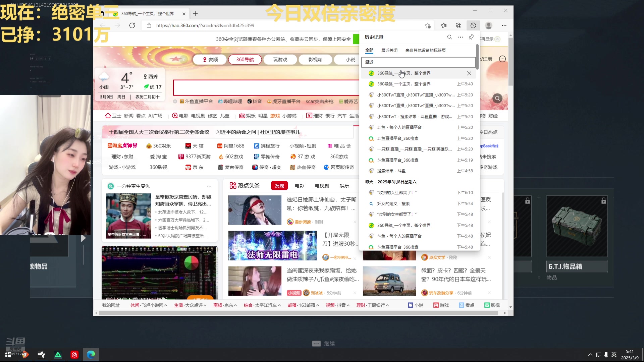Open 皇帝假扮京官查民情 article thumbnail
Viewport: 644px width, 362px height.
click(128, 216)
